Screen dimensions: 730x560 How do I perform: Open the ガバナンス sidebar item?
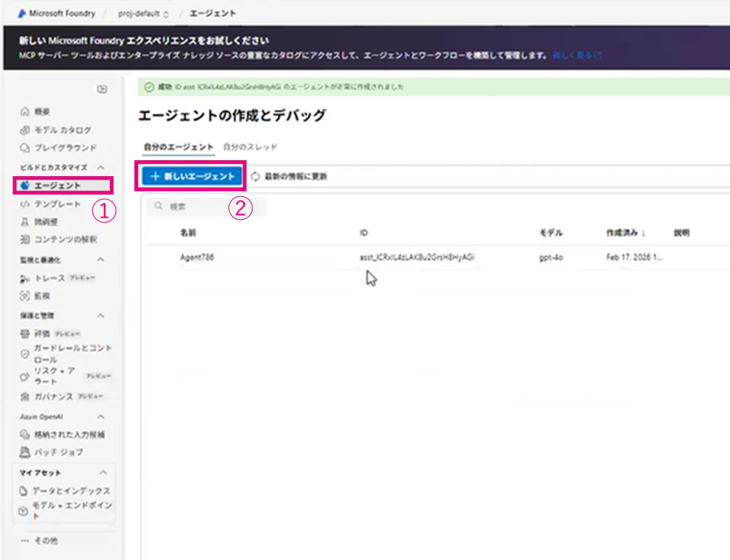pos(63,397)
